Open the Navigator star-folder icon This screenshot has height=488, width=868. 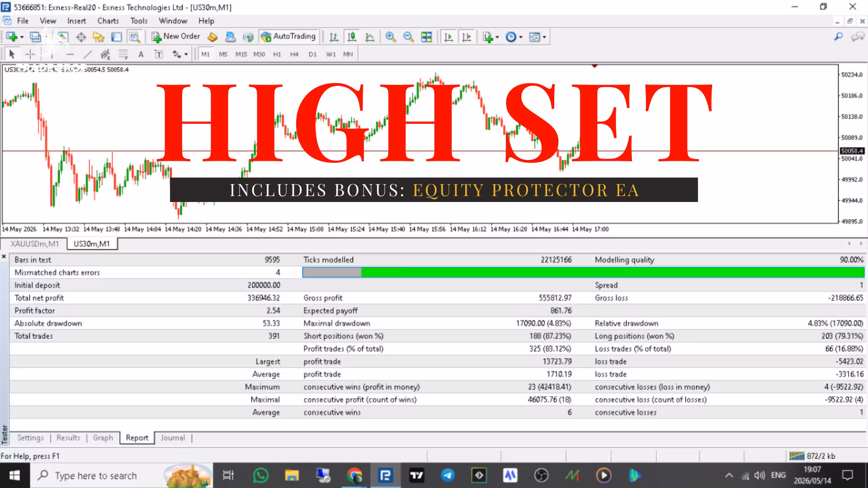click(x=99, y=37)
